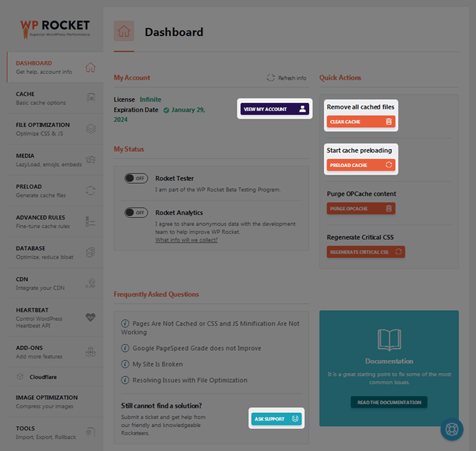The height and width of the screenshot is (451, 476).
Task: Click the home icon beside the Dashboard title
Action: coord(124,31)
